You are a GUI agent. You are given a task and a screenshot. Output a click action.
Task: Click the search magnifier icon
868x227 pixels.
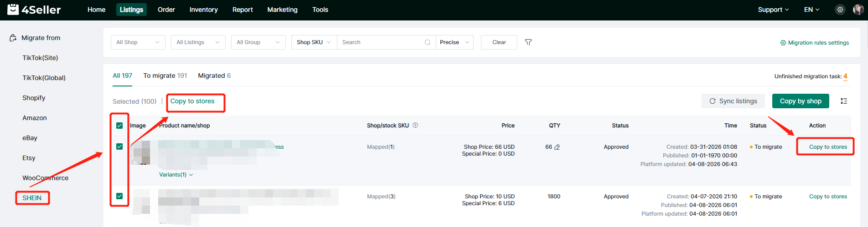tap(427, 42)
